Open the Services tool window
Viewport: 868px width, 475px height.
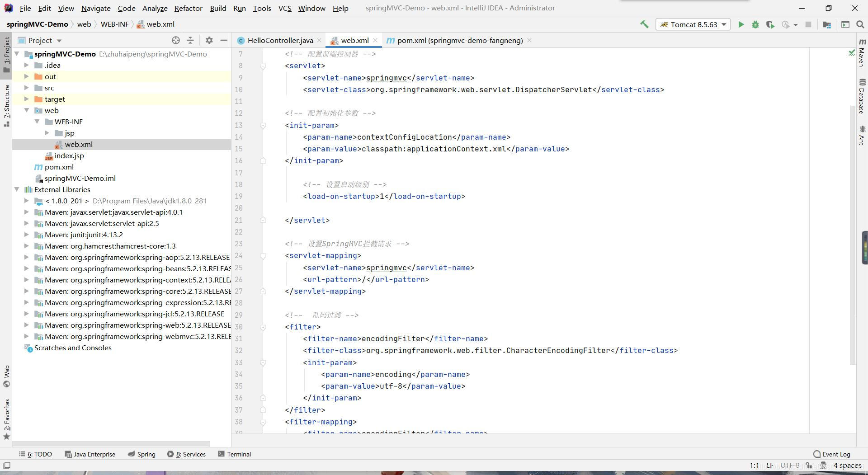click(x=186, y=454)
